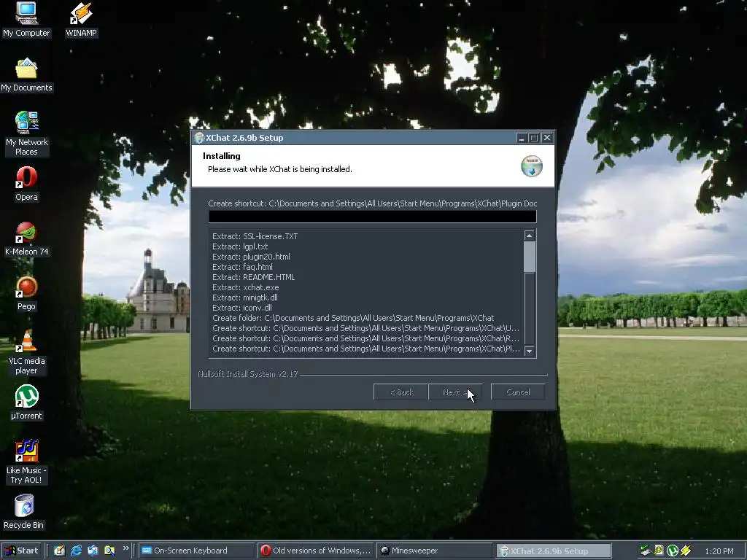This screenshot has width=747, height=560.
Task: Select log line 'Extract: SSL-license.TXT'
Action: 255,236
